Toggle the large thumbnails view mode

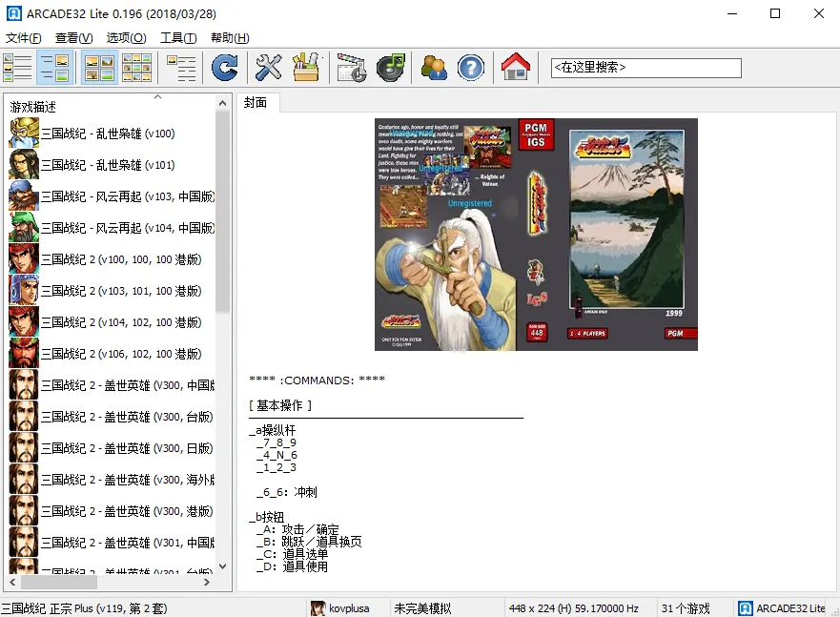(x=99, y=68)
